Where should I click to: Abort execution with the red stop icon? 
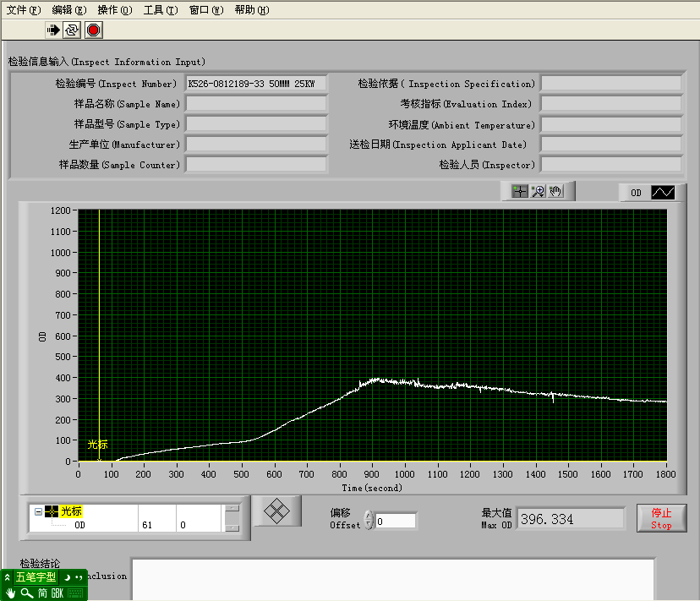pos(93,30)
